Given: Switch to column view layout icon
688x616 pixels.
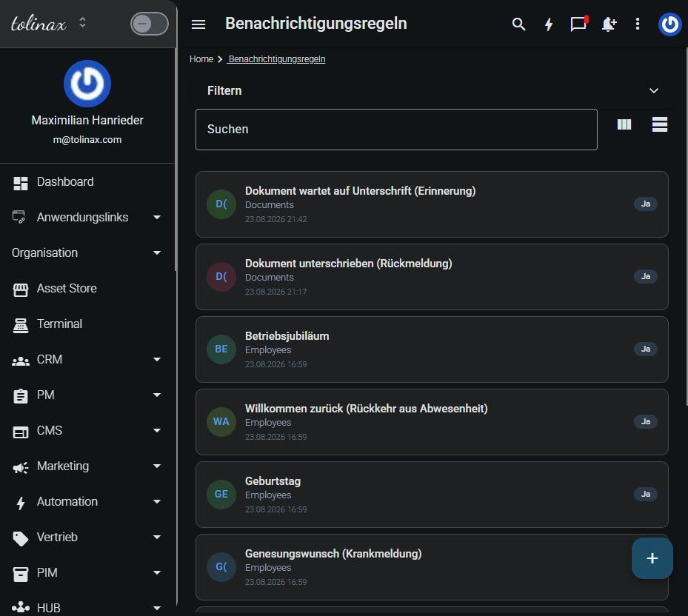Looking at the screenshot, I should pos(624,124).
